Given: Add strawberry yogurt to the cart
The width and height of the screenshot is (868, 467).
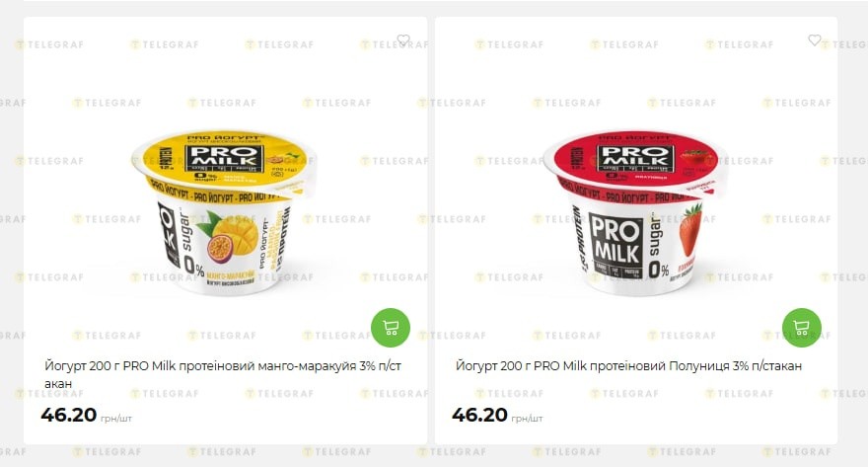Looking at the screenshot, I should (x=802, y=328).
